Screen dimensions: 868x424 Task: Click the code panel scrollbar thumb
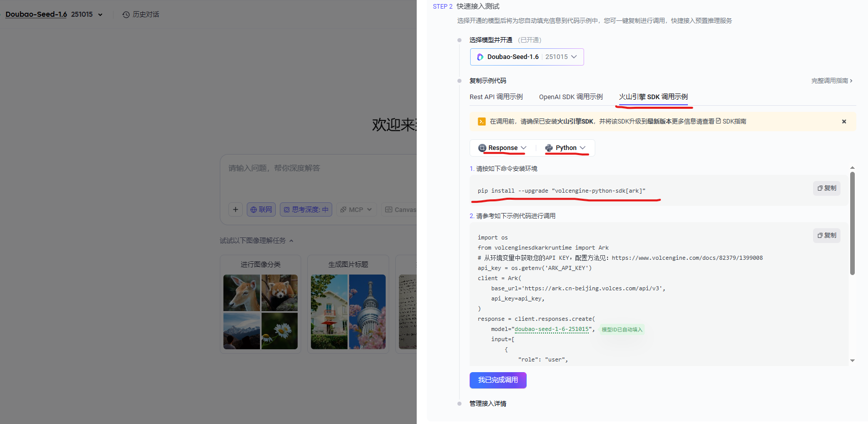852,223
